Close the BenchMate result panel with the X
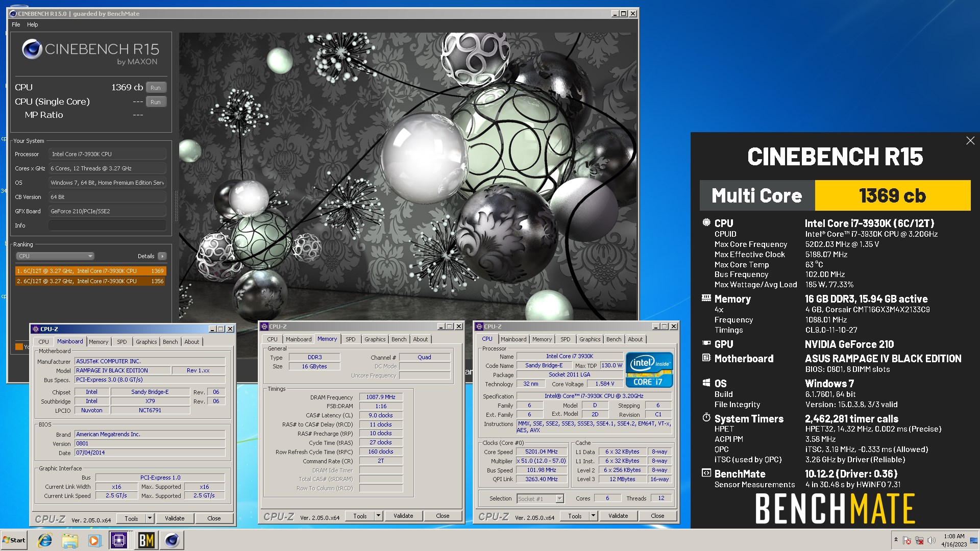Screen dimensions: 980x551 pos(970,141)
